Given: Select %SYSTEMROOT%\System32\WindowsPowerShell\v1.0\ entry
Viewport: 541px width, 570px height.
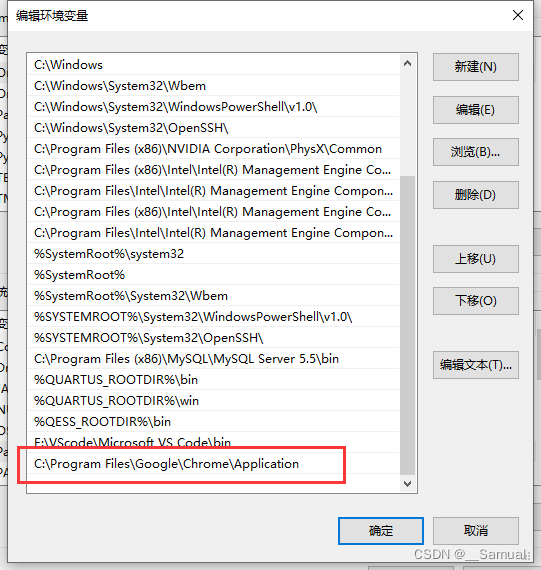Looking at the screenshot, I should coord(213,317).
